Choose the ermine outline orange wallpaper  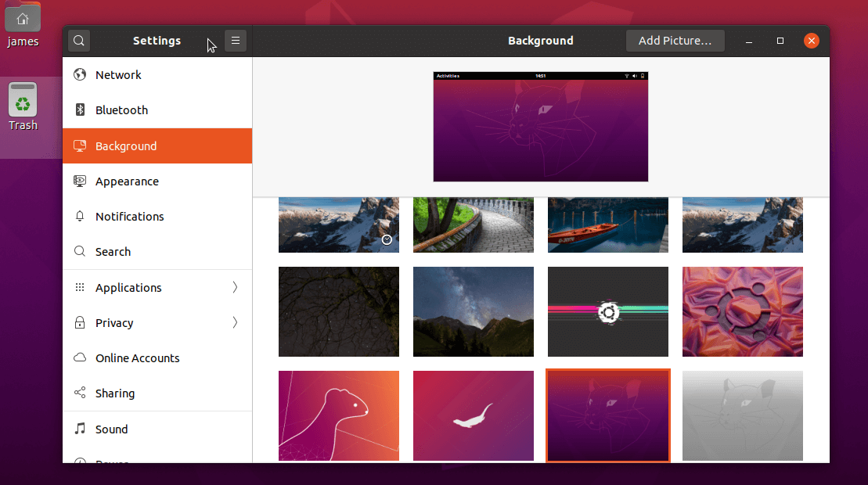(x=338, y=415)
